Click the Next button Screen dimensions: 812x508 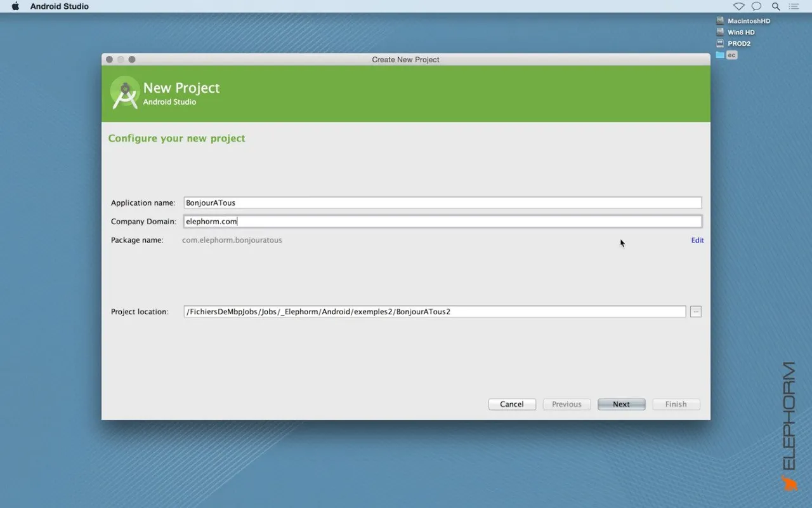(x=621, y=404)
